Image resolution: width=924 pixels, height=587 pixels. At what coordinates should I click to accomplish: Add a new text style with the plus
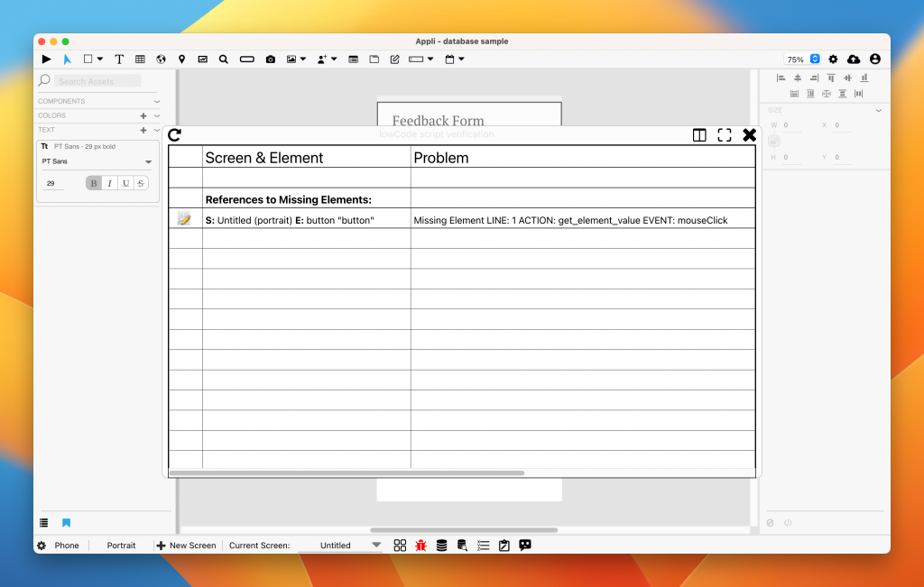[143, 130]
